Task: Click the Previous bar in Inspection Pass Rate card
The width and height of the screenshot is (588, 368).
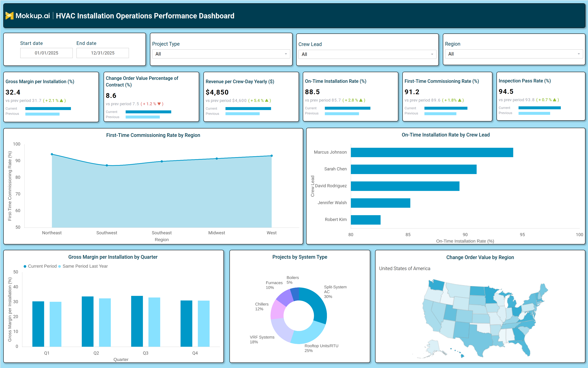Action: [534, 113]
